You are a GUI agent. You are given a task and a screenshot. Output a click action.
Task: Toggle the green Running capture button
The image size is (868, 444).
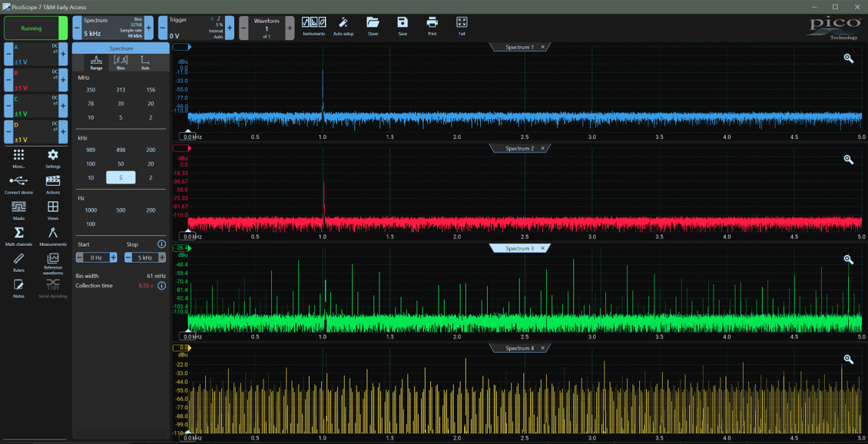(x=31, y=28)
